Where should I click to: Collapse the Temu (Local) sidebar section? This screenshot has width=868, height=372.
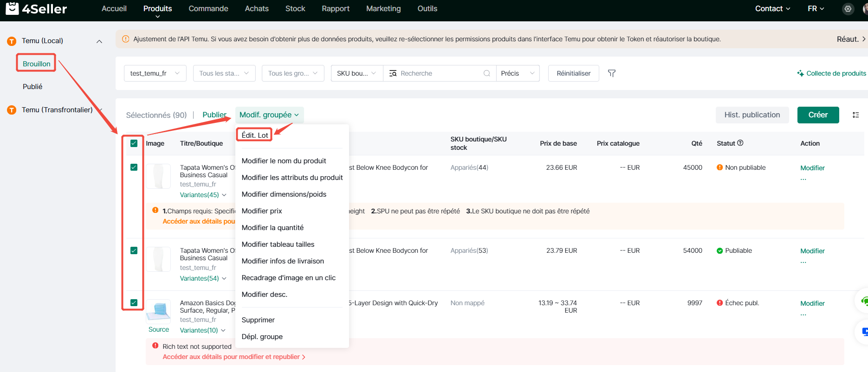[x=99, y=41]
